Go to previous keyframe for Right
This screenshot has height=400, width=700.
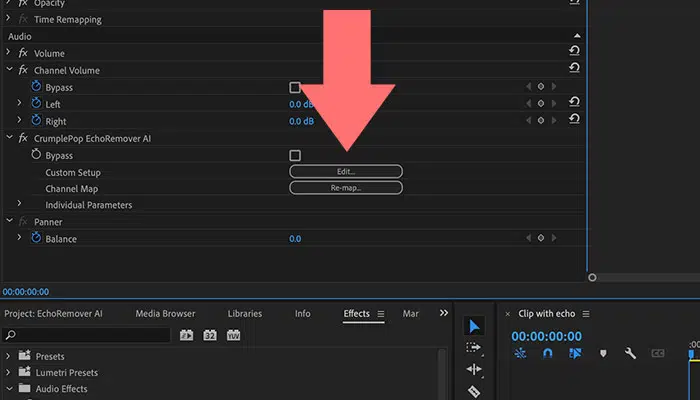pos(529,121)
